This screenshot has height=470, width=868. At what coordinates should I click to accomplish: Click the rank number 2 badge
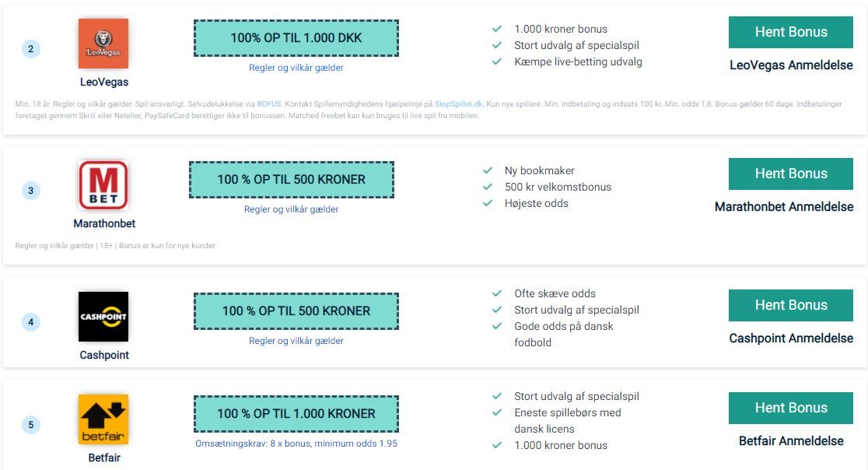tap(31, 49)
